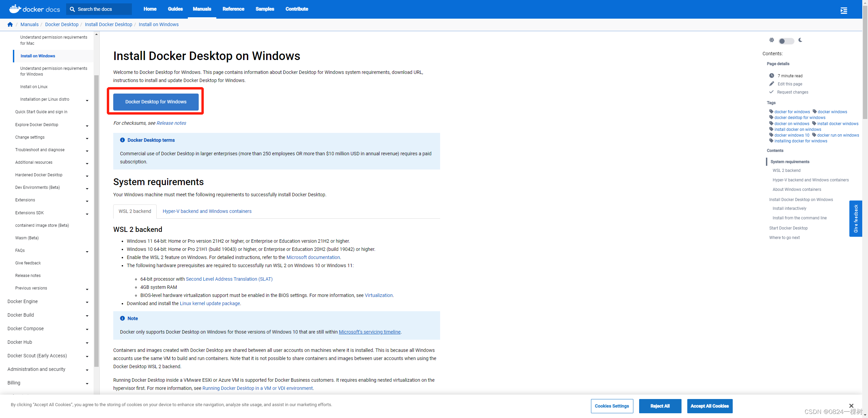Open the "Release notes" link
The image size is (868, 418).
(171, 123)
